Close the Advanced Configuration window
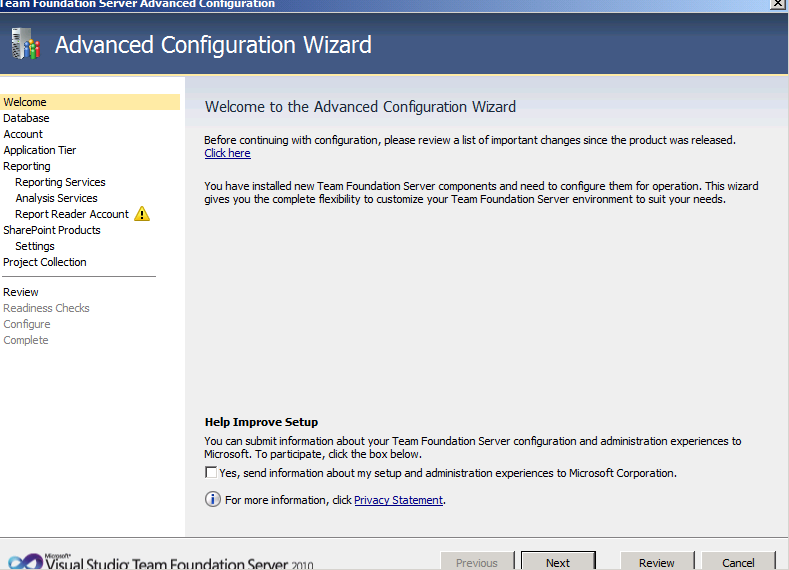This screenshot has height=570, width=789. click(777, 4)
